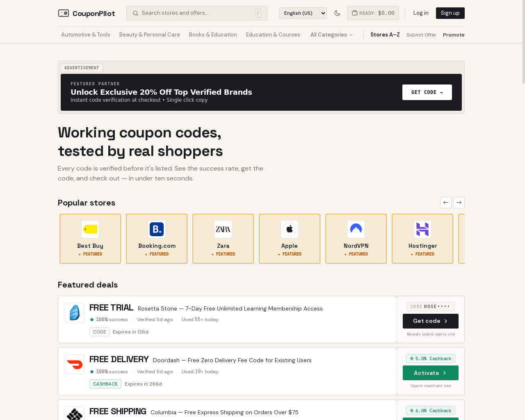
Task: Select the Zara store logo
Action: (x=223, y=229)
